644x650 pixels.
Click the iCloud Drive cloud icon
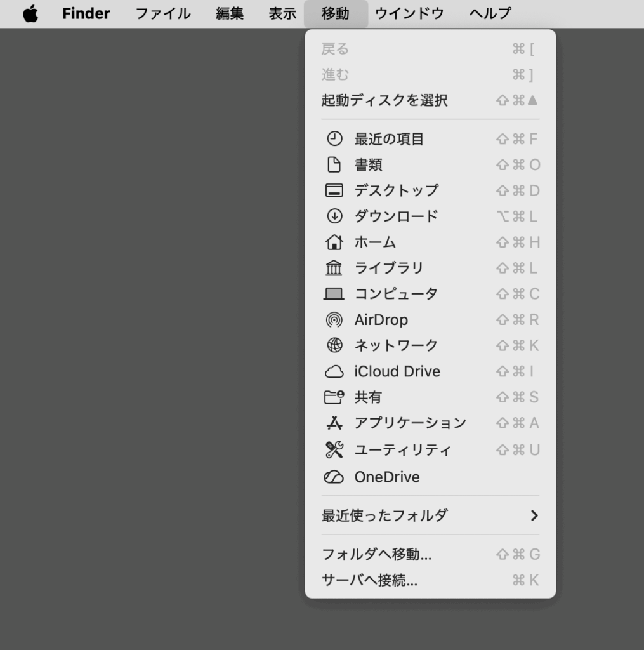click(334, 372)
